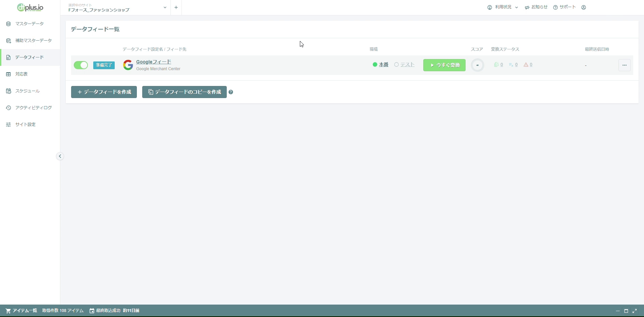Click converted items count icon
This screenshot has width=644, height=317.
498,65
